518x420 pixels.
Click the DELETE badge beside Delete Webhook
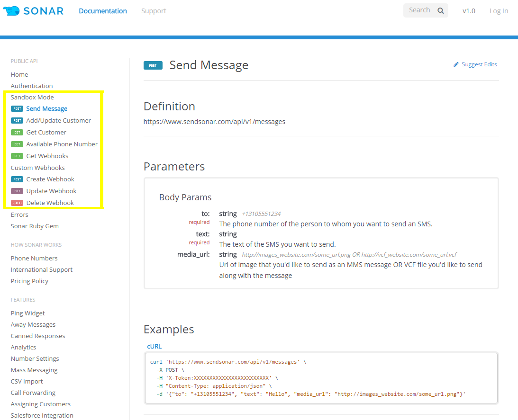[x=17, y=203]
